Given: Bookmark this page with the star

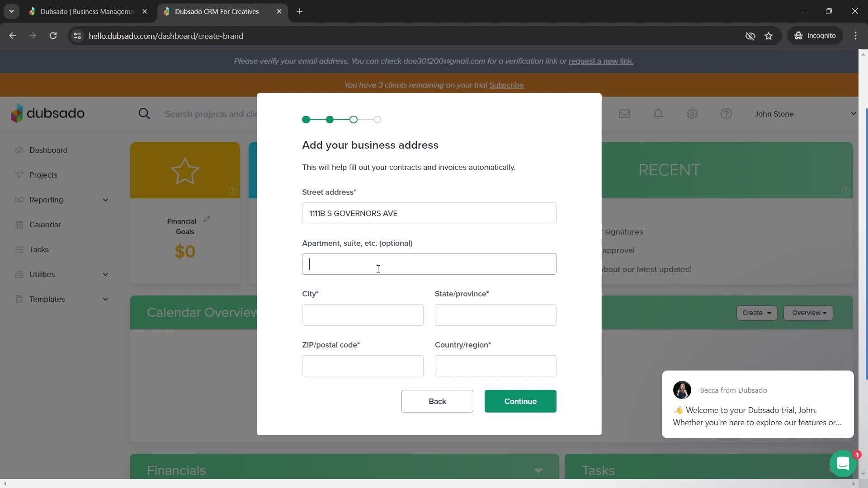Looking at the screenshot, I should (769, 36).
